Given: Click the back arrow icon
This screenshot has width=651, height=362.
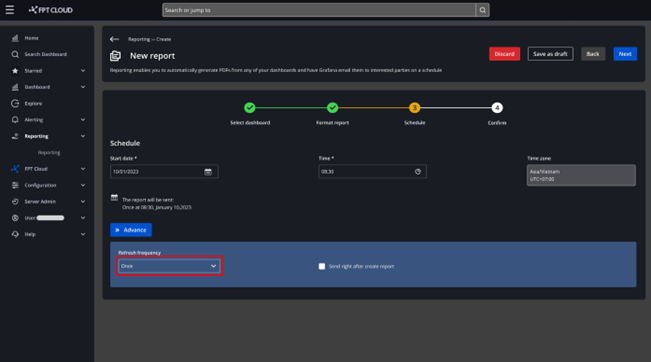Looking at the screenshot, I should [x=114, y=39].
